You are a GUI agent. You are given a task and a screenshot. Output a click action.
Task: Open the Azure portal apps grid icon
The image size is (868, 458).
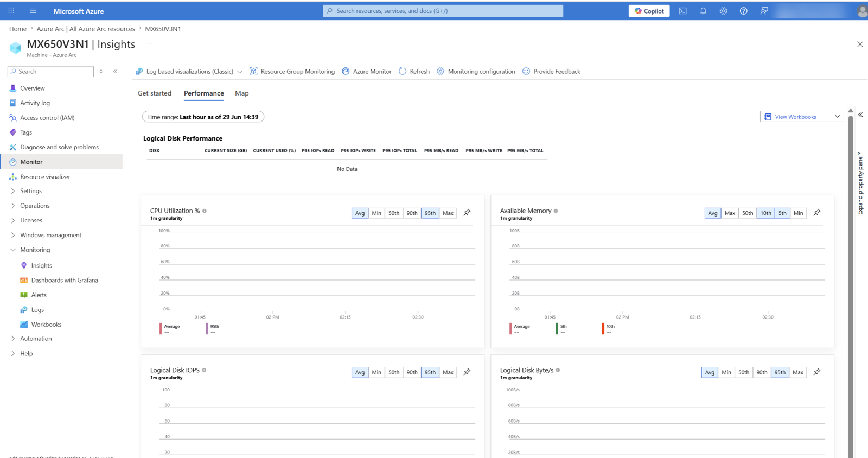pyautogui.click(x=11, y=11)
